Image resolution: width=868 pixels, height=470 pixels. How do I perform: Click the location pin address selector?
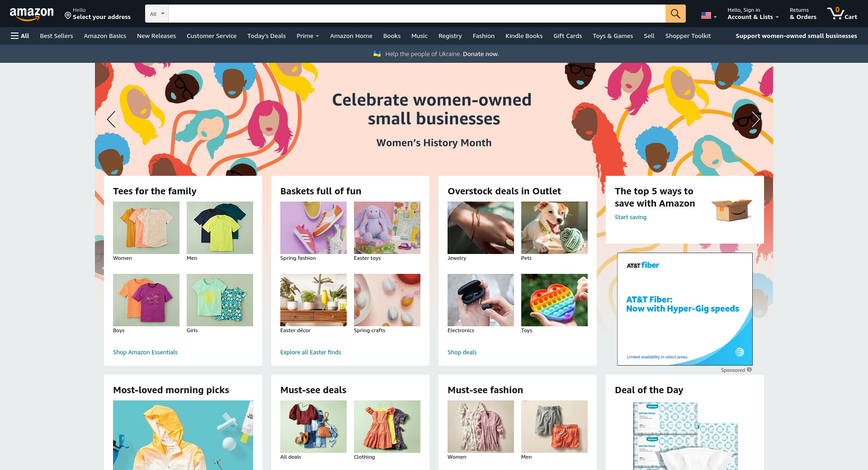coord(97,14)
